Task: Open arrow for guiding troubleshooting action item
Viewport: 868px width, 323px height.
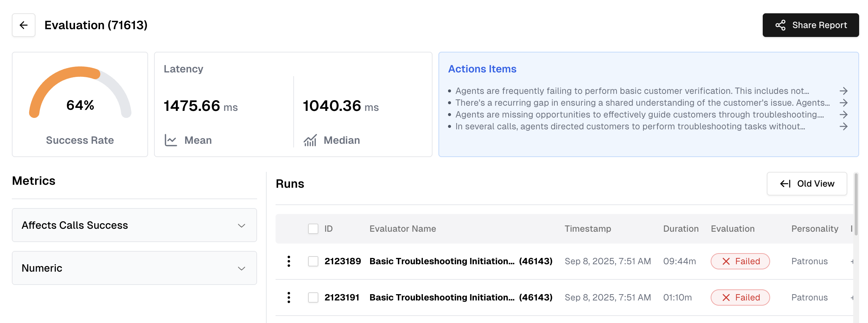Action: [843, 115]
